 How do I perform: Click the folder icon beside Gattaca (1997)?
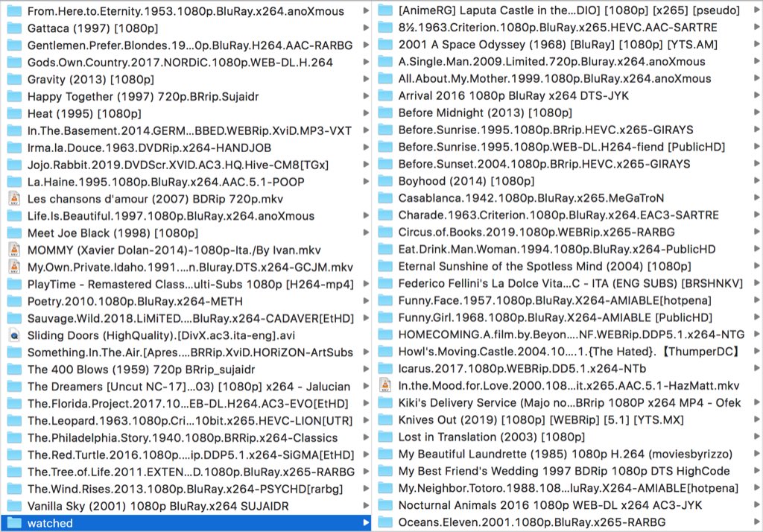pos(15,28)
